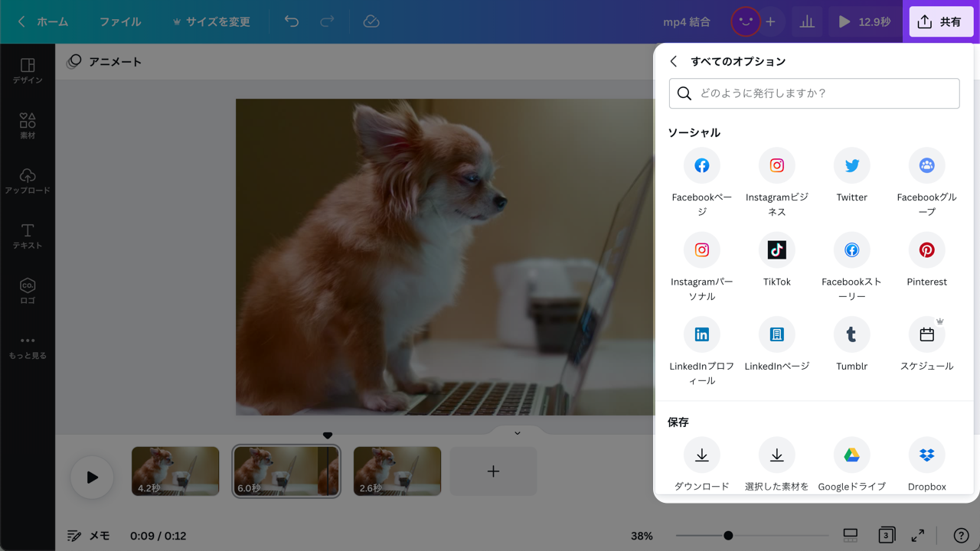Post the design to Pinterest

point(926,250)
